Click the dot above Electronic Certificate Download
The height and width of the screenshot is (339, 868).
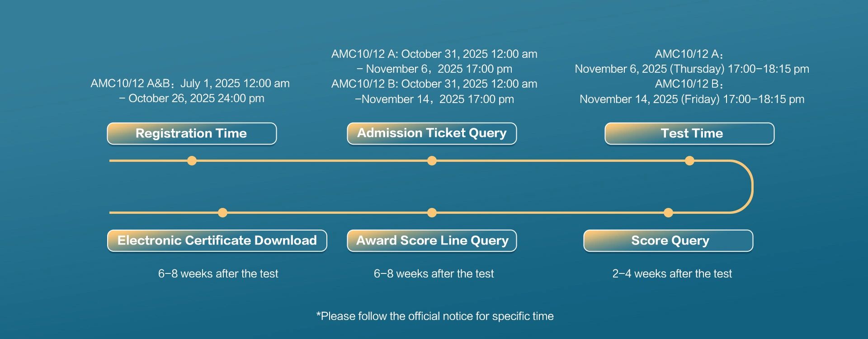(x=222, y=212)
